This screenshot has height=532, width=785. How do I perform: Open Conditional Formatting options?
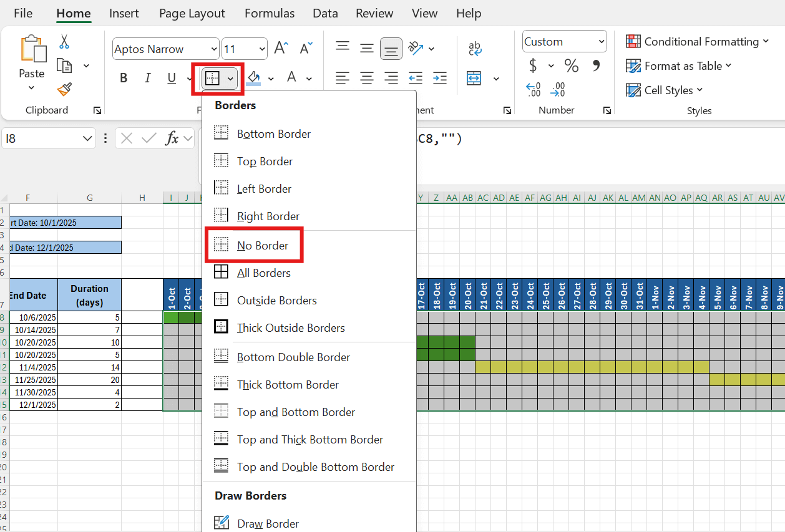click(697, 41)
